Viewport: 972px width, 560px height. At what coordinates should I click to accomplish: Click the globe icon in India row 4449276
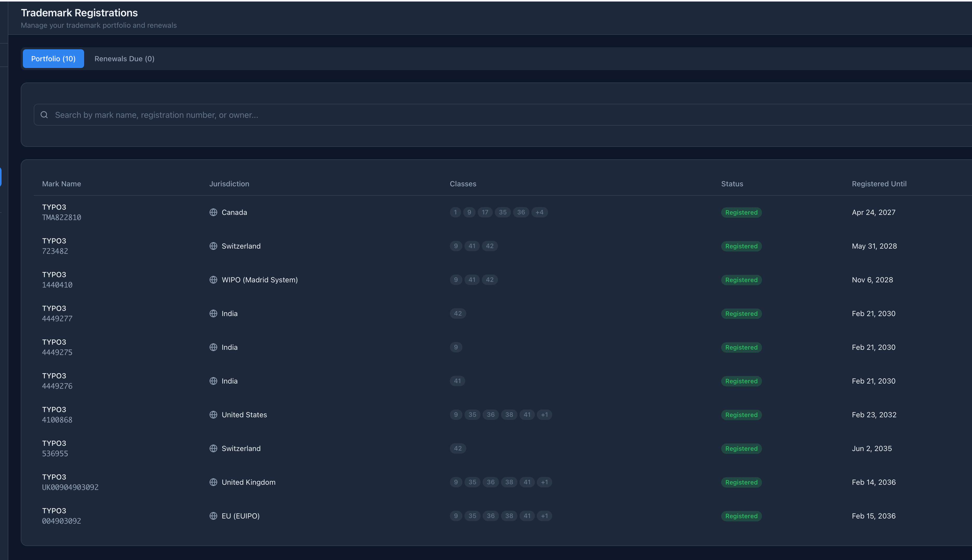(213, 381)
